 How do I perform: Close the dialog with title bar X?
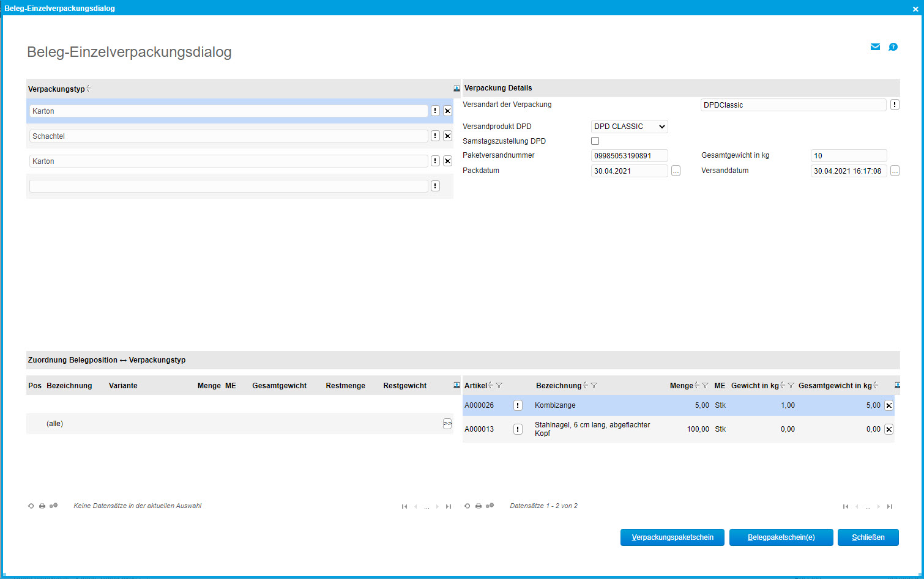pos(915,9)
